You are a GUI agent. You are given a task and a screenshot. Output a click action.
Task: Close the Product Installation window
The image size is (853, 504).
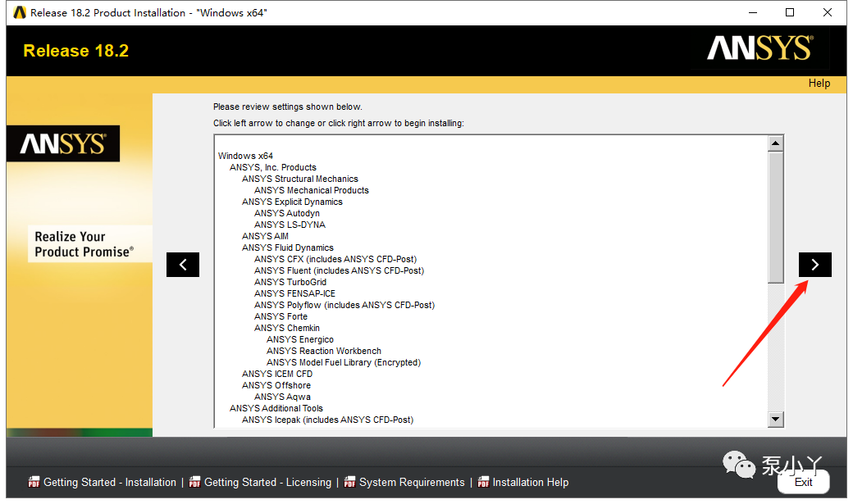pos(828,12)
